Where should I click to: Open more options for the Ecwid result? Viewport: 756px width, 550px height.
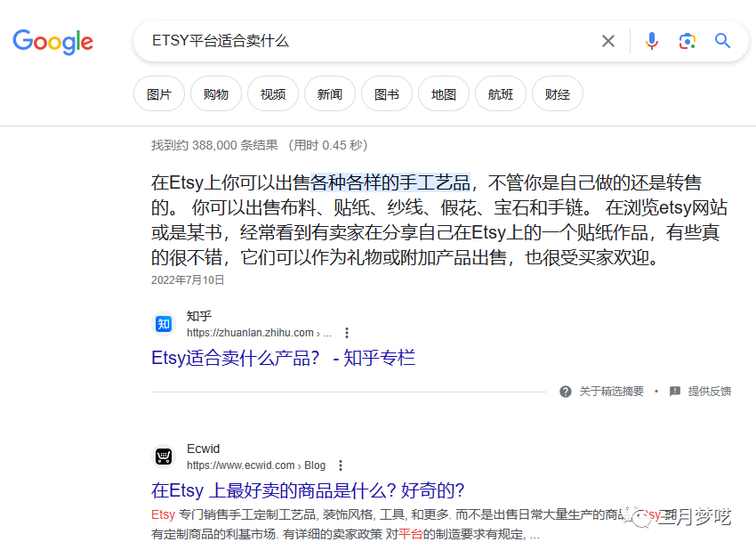click(x=341, y=465)
